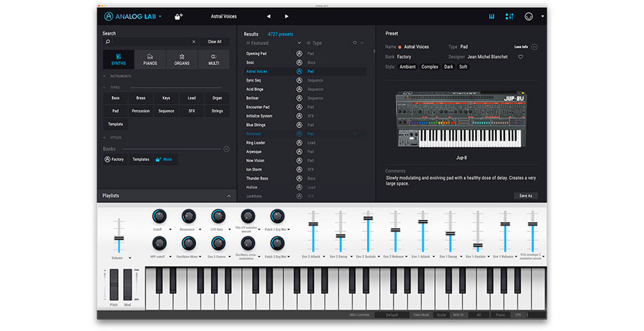
Task: Open dropdown arrow beside user account icon
Action: click(x=542, y=16)
